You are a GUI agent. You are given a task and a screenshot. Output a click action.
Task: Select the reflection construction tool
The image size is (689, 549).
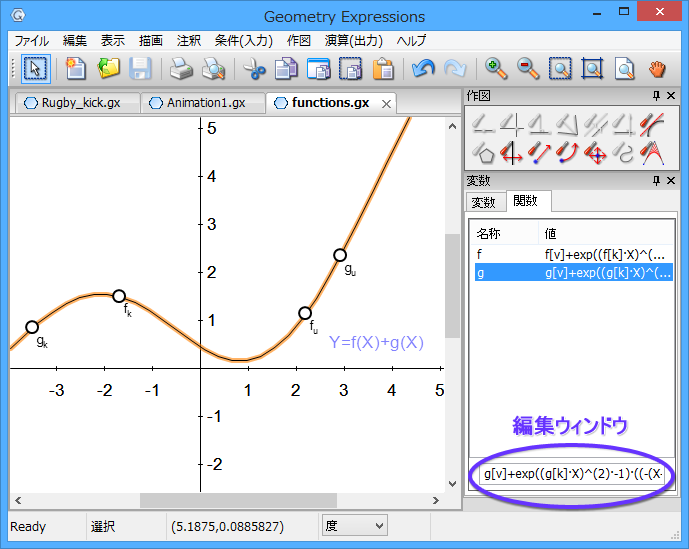point(511,153)
